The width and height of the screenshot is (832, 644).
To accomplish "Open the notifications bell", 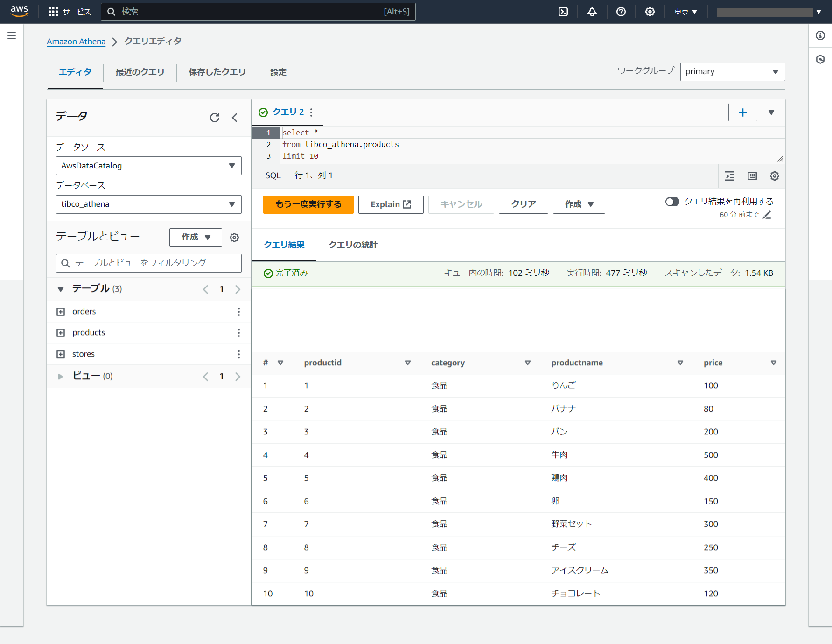I will click(x=592, y=12).
